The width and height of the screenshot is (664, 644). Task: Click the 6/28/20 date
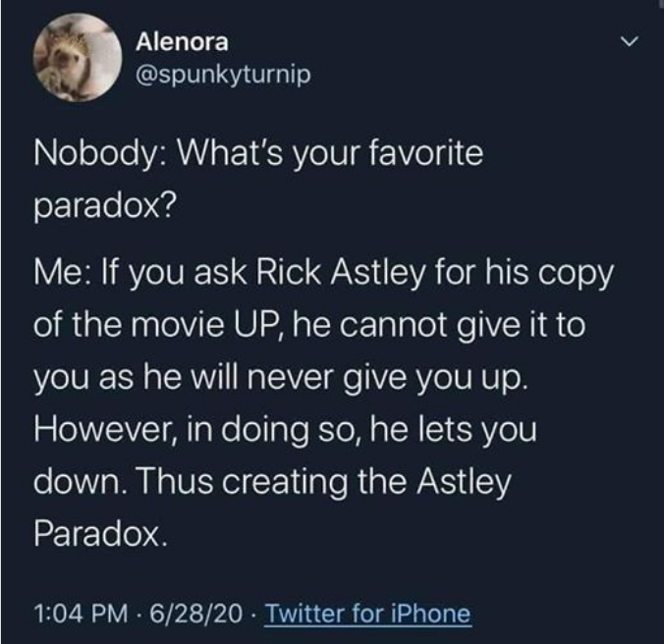pyautogui.click(x=196, y=614)
